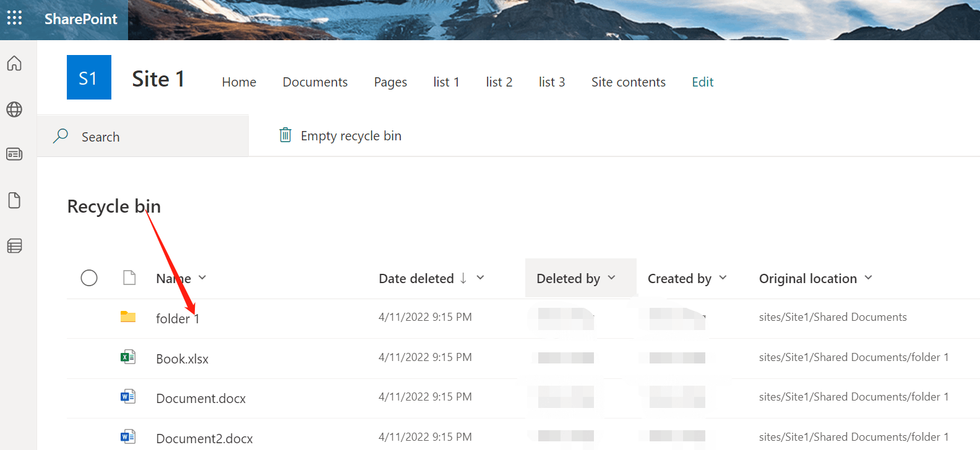Screen dimensions: 980x450
Task: Sort by Date deleted column header
Action: [x=416, y=278]
